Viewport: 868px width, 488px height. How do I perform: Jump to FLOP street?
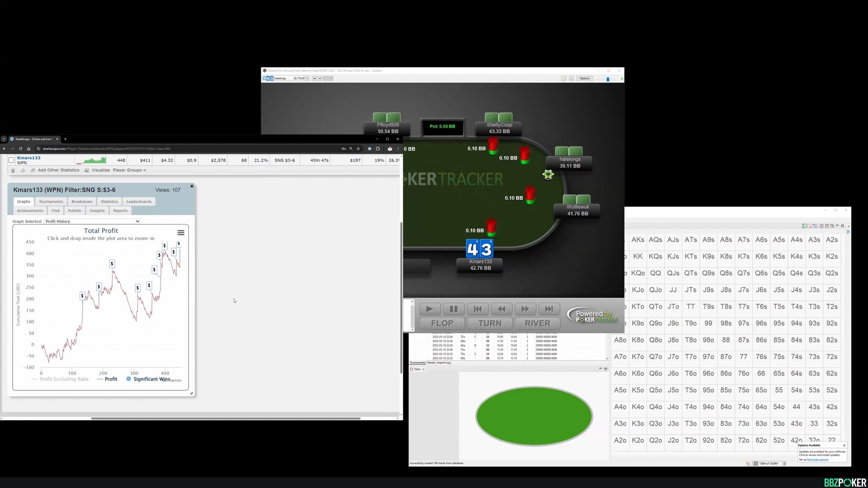442,323
